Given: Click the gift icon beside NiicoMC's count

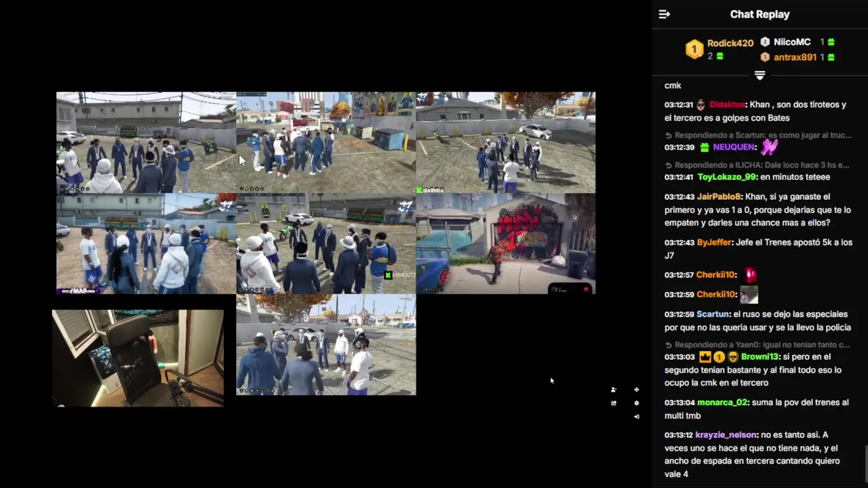Looking at the screenshot, I should pyautogui.click(x=831, y=42).
